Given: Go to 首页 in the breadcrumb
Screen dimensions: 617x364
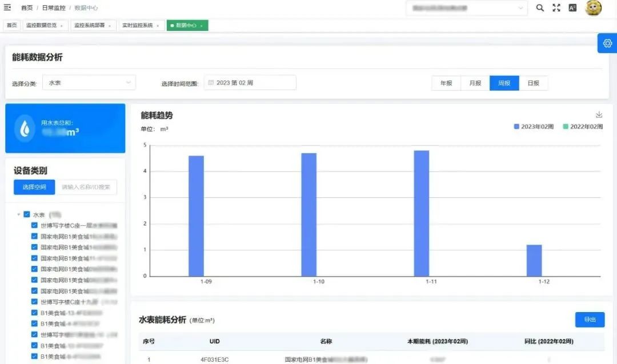Looking at the screenshot, I should point(27,8).
